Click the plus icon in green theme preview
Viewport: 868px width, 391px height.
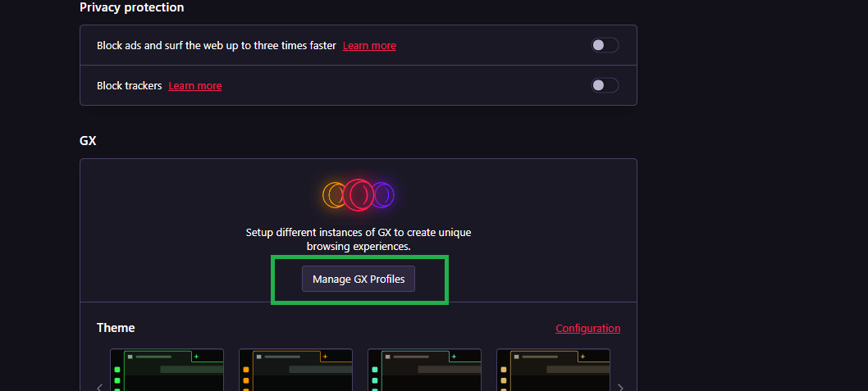tap(196, 357)
